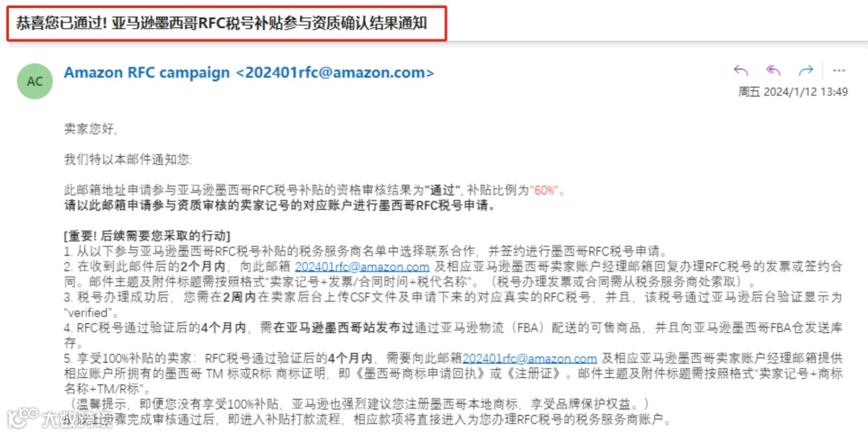The image size is (868, 435).
Task: Open the 202401rfc@amazon.com link in step 2
Action: (362, 267)
